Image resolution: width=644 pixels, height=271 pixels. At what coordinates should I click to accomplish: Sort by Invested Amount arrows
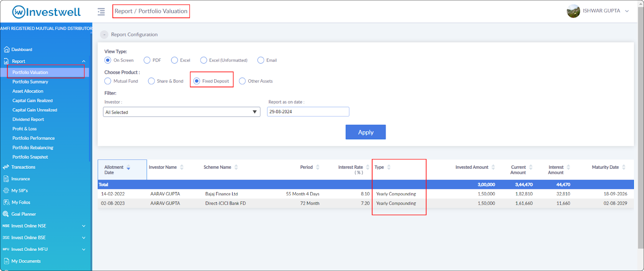coord(493,167)
